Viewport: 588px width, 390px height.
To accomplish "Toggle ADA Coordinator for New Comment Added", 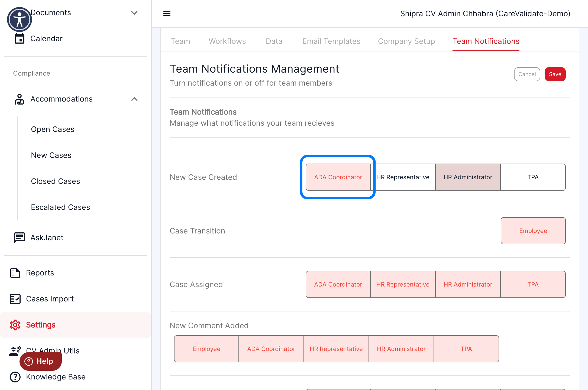I will 271,349.
